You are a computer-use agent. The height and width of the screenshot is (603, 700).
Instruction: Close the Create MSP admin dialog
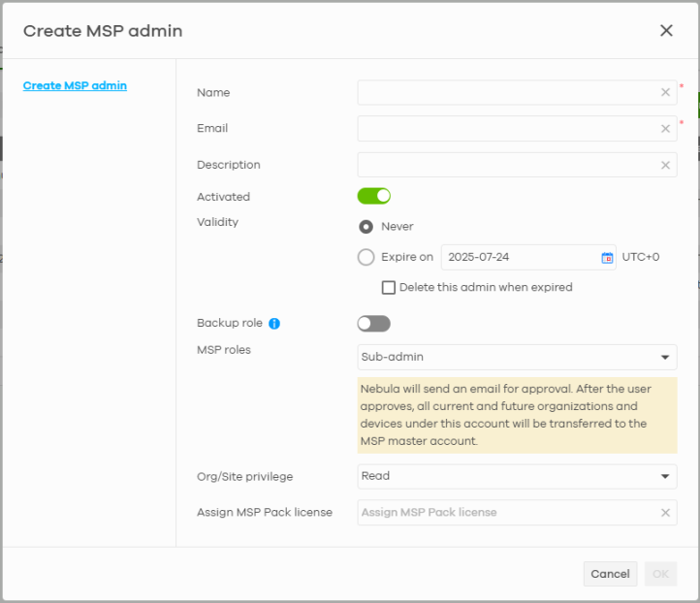pos(666,31)
